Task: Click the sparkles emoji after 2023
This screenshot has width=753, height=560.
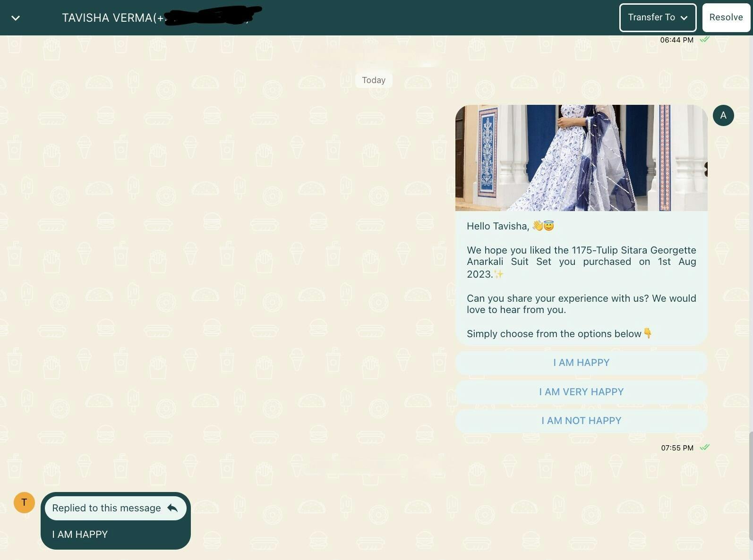Action: click(499, 274)
